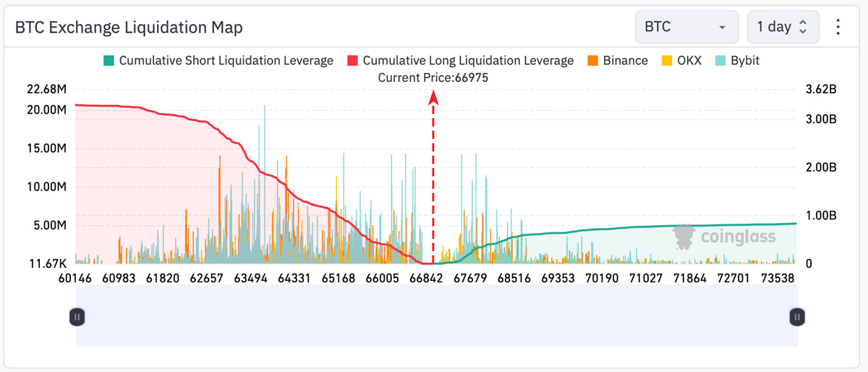Click the Current Price:66975 label
The width and height of the screenshot is (868, 372).
coord(433,78)
